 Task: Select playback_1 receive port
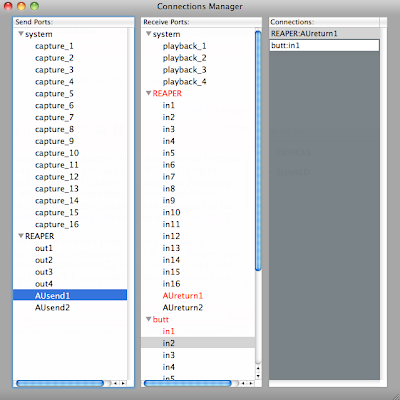[x=184, y=46]
